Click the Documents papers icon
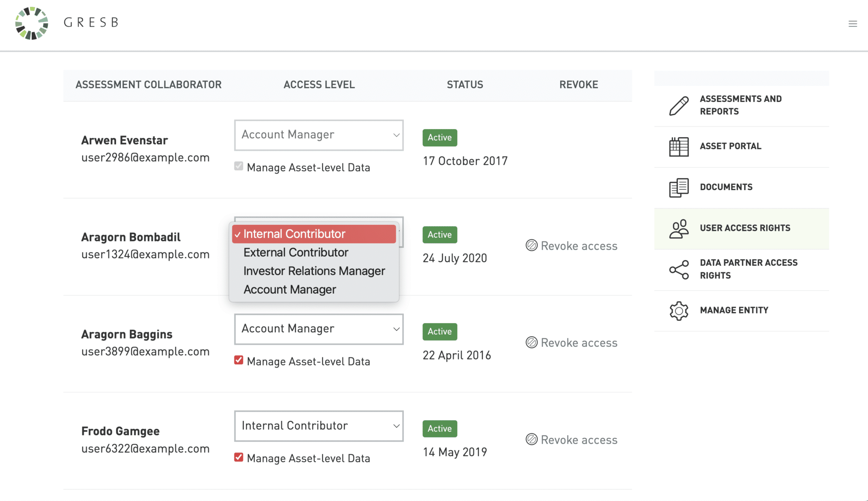868x501 pixels. tap(679, 187)
